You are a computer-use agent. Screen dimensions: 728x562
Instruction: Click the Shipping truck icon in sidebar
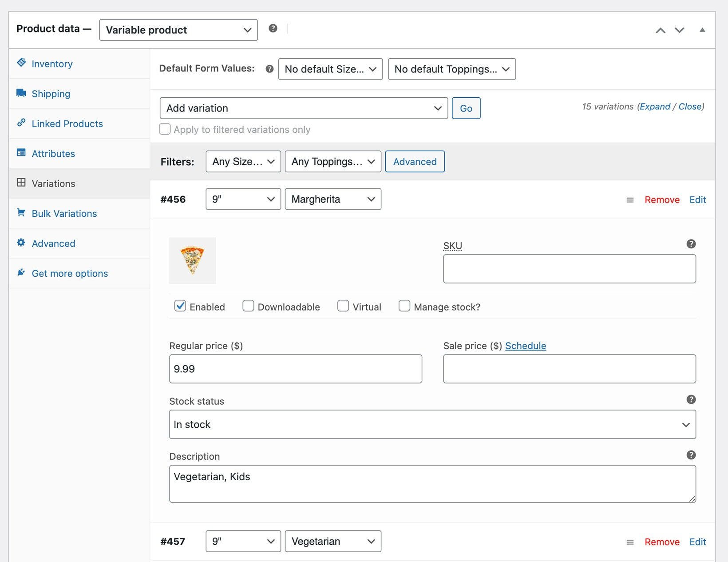click(21, 93)
